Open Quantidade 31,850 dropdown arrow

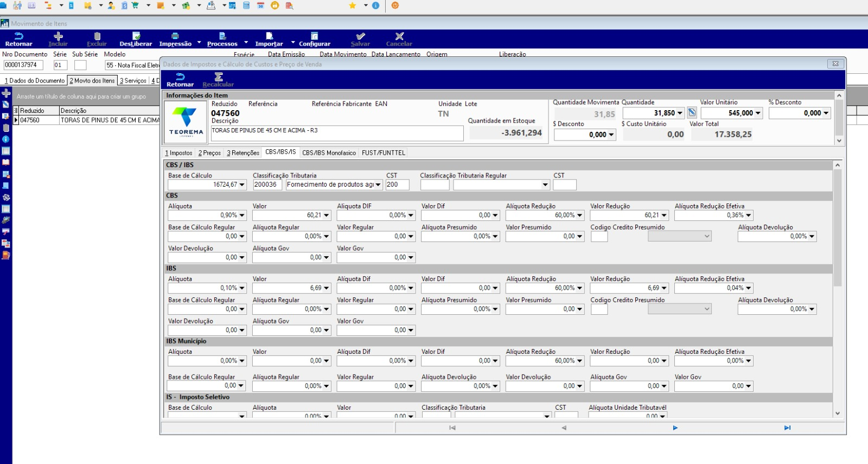(x=680, y=113)
